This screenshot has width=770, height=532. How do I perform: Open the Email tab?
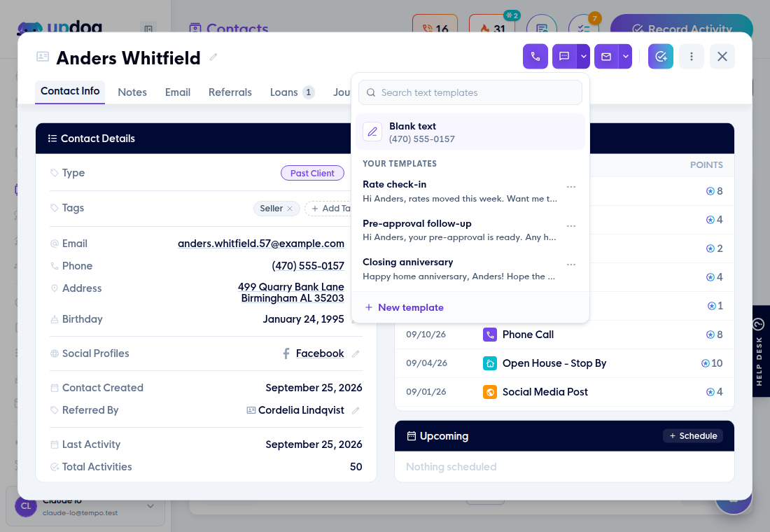[x=178, y=92]
